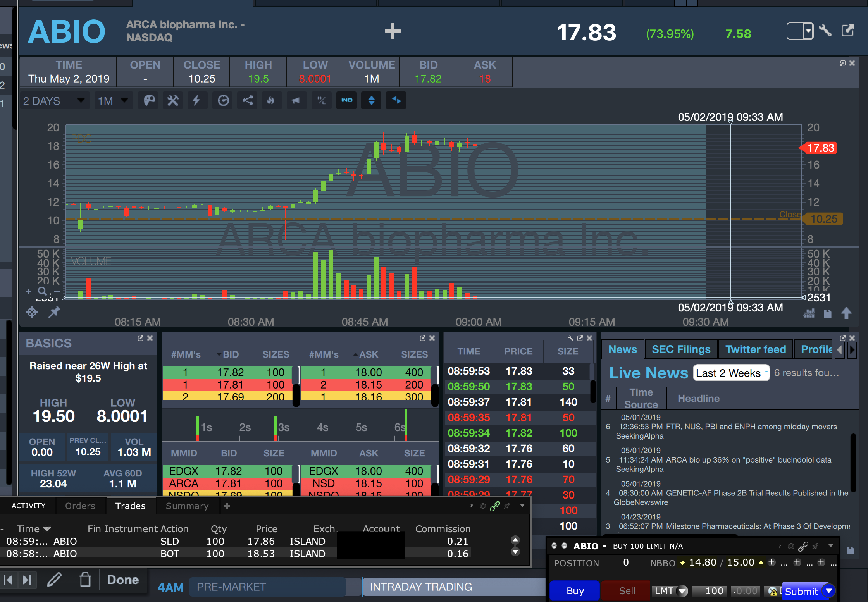The width and height of the screenshot is (868, 602).
Task: Click the INTRADAY TRADING timeline bar
Action: tap(420, 587)
